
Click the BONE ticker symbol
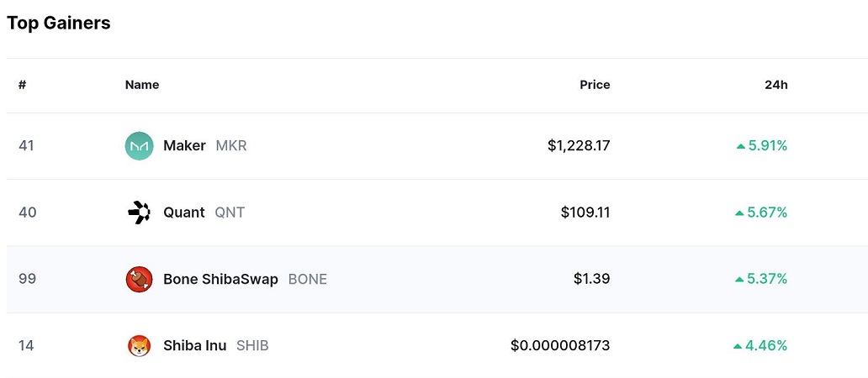[308, 279]
